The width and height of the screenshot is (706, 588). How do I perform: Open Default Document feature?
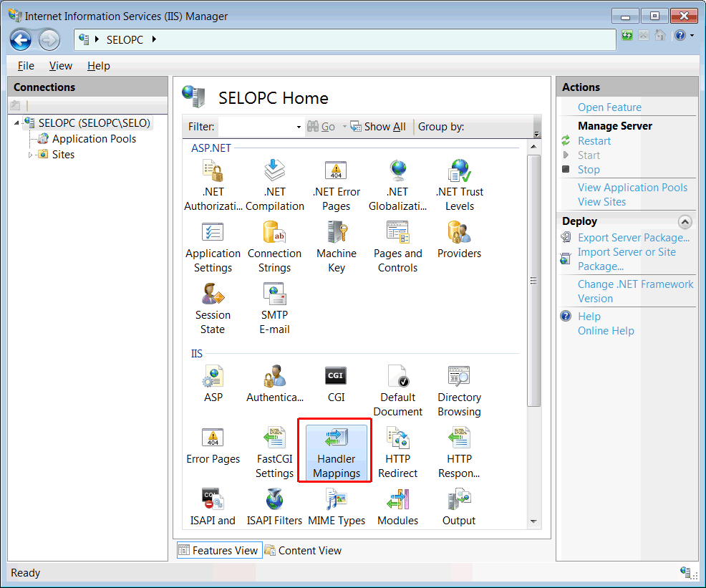tap(397, 391)
